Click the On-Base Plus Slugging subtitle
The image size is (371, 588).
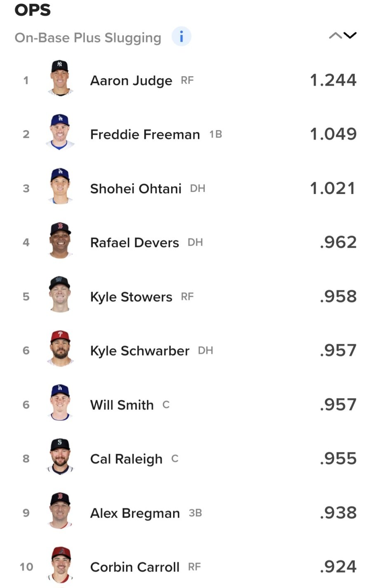coord(88,38)
